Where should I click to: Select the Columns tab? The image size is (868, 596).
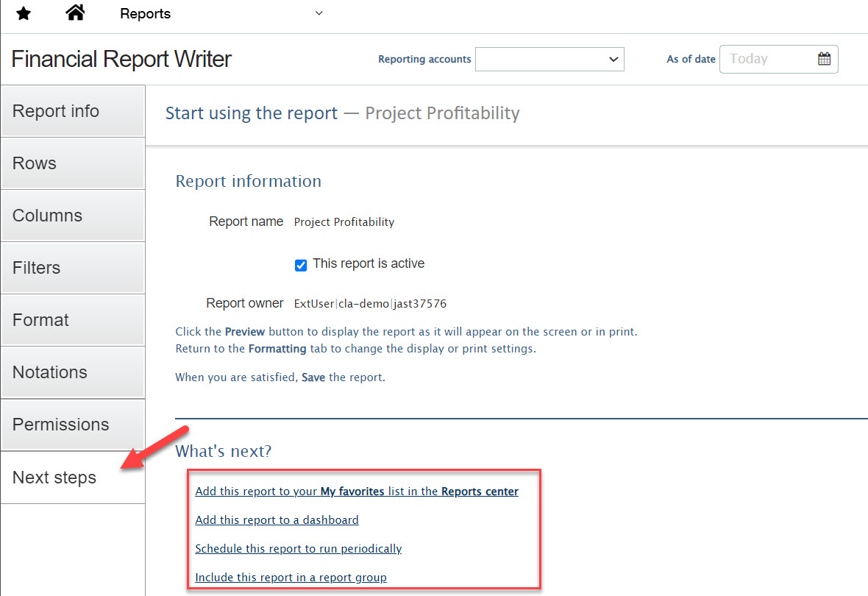(x=73, y=216)
